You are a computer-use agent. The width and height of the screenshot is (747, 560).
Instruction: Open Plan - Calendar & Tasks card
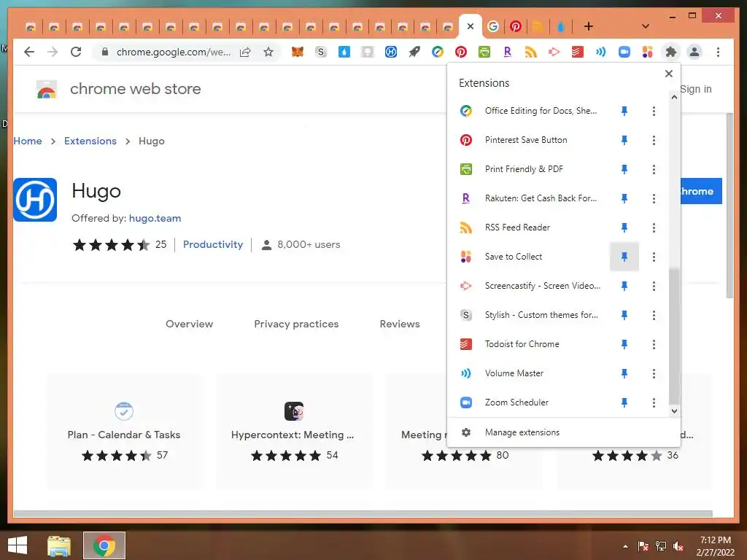pyautogui.click(x=124, y=432)
